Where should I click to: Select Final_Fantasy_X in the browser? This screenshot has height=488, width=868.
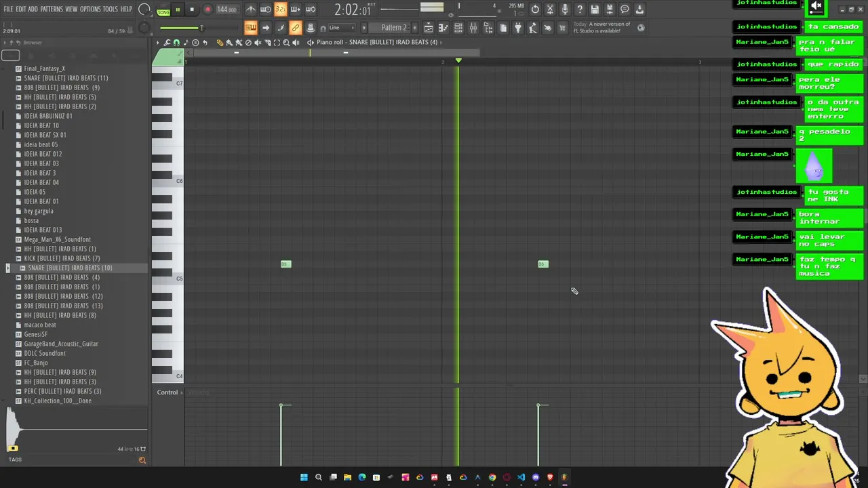coord(45,68)
